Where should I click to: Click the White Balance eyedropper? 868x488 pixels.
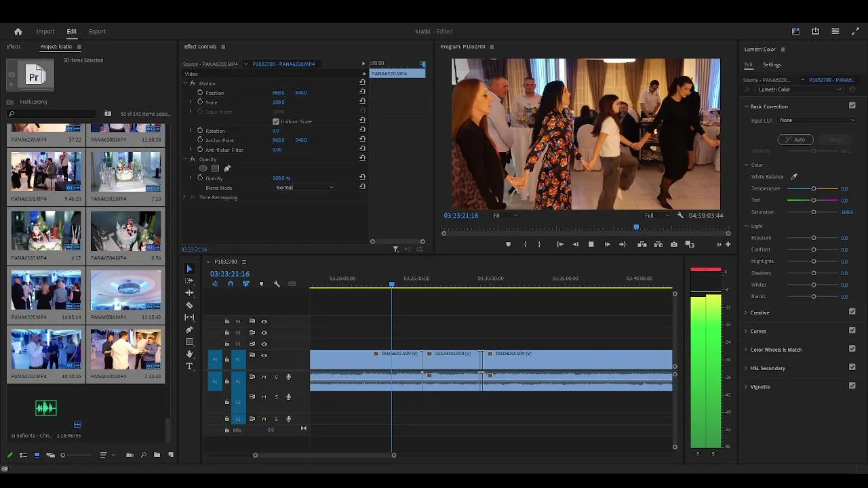[x=794, y=177]
